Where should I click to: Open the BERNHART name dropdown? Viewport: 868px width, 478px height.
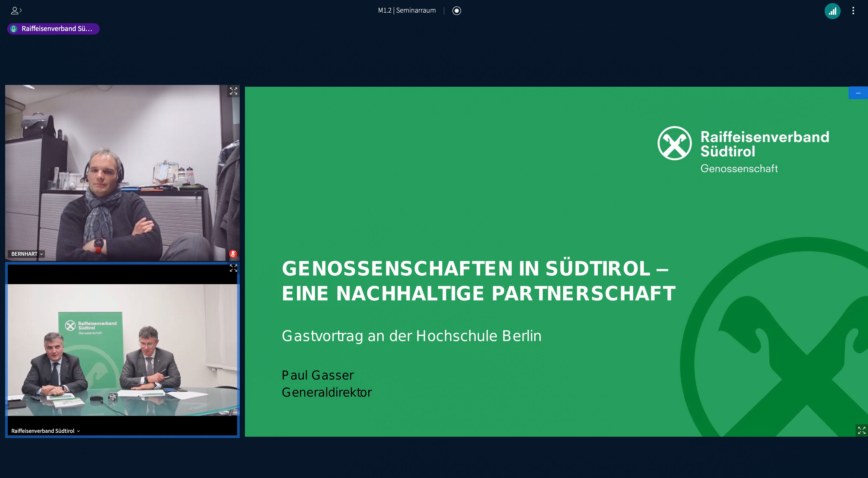pos(27,254)
